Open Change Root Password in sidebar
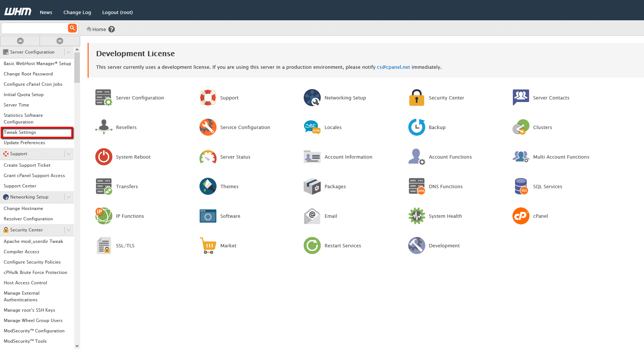644x349 pixels. tap(28, 74)
